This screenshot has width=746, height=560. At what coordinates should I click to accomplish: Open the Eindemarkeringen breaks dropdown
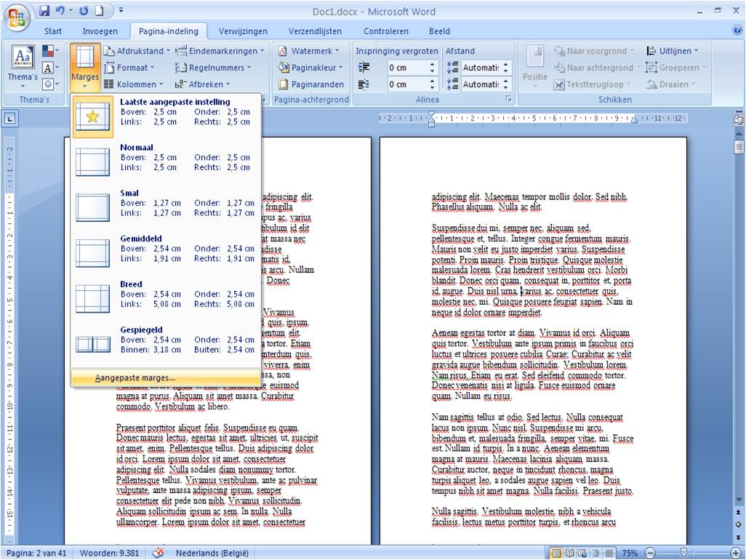point(220,51)
